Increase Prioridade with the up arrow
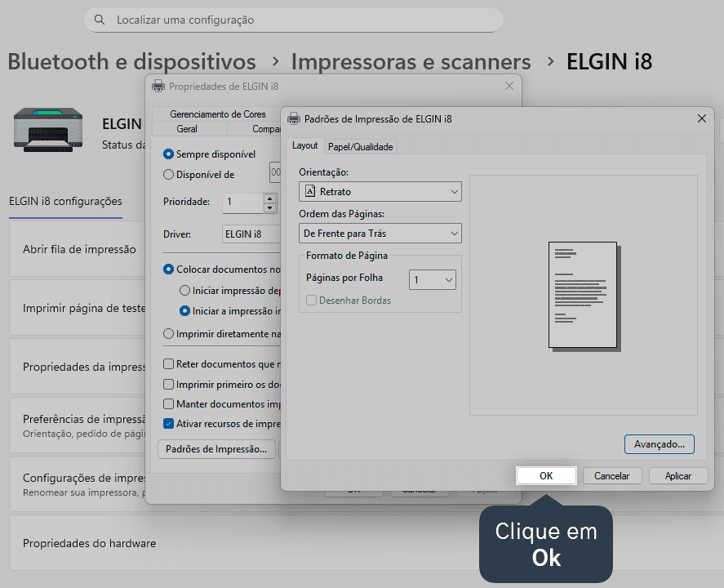Viewport: 724px width, 588px height. pos(269,198)
